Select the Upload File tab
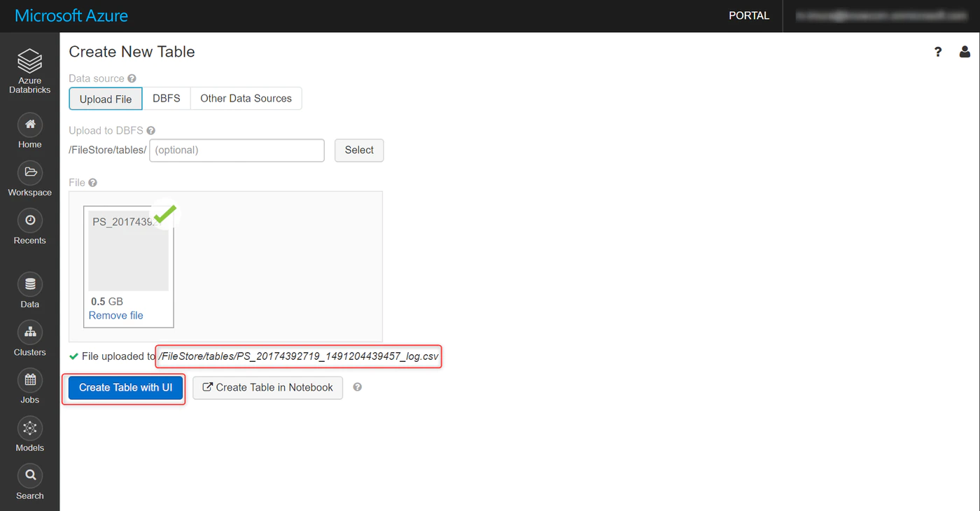 coord(106,99)
